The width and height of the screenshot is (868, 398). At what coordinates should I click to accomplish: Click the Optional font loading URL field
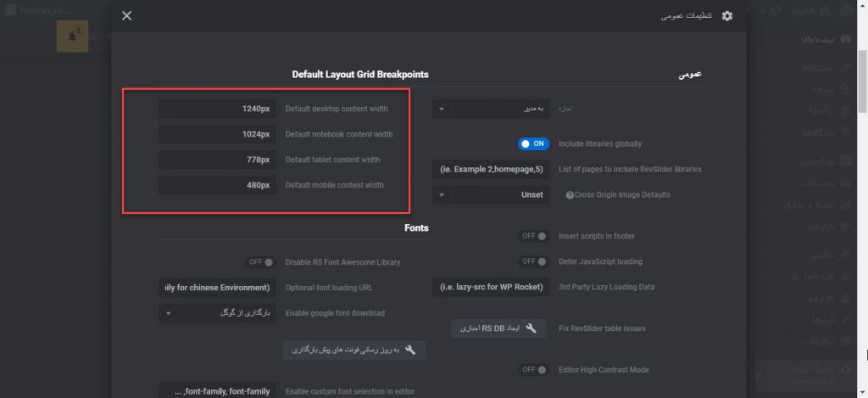[x=218, y=288]
